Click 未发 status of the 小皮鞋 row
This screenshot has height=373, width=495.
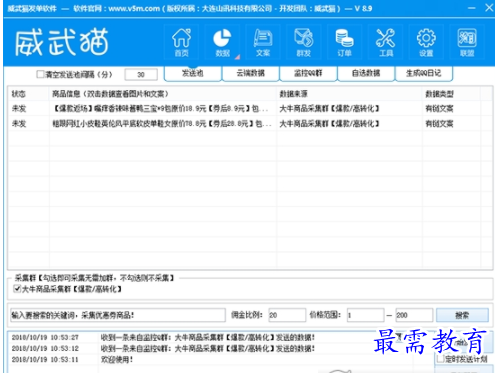(x=19, y=124)
